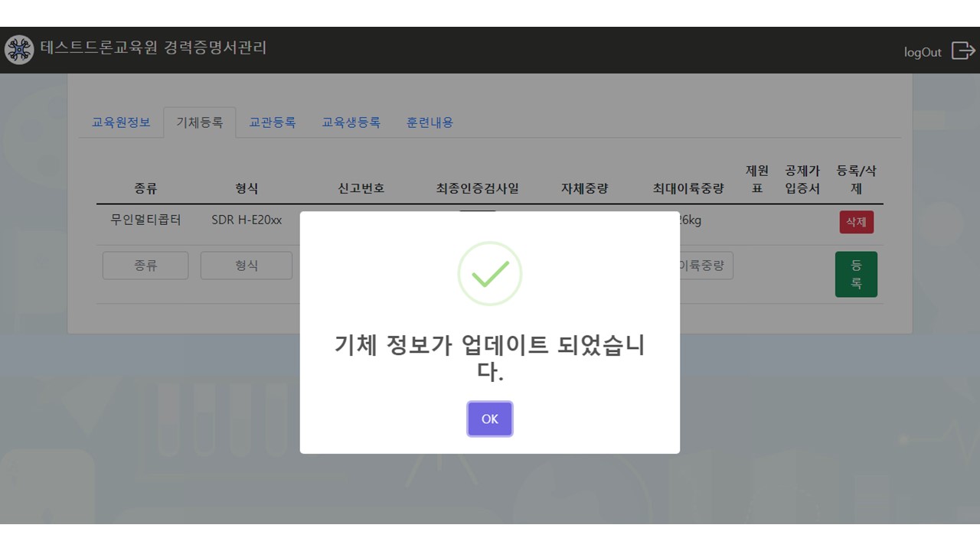
Task: Focus the 종류 input field
Action: [x=145, y=266]
